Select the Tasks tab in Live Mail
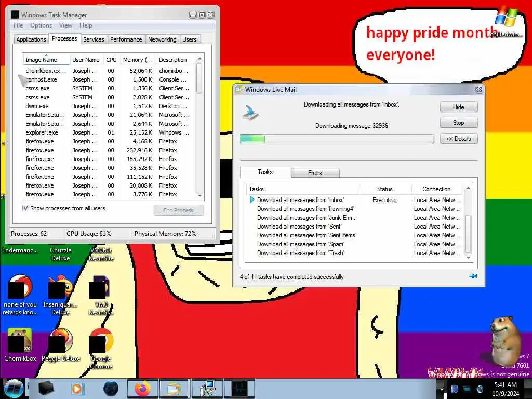532x399 pixels. 265,171
